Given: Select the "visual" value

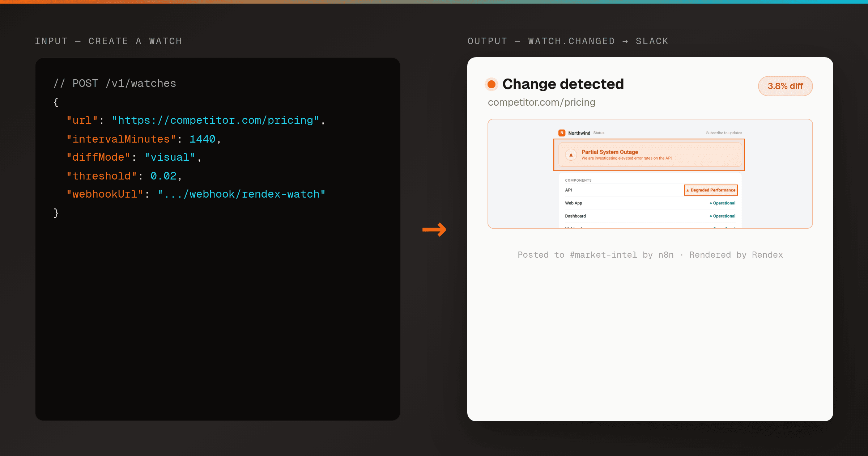Looking at the screenshot, I should tap(170, 157).
